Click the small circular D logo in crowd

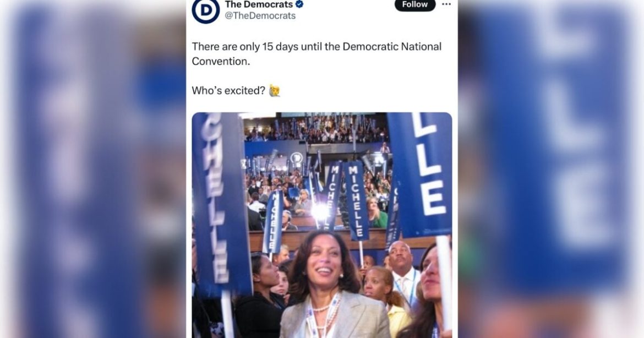tap(296, 158)
